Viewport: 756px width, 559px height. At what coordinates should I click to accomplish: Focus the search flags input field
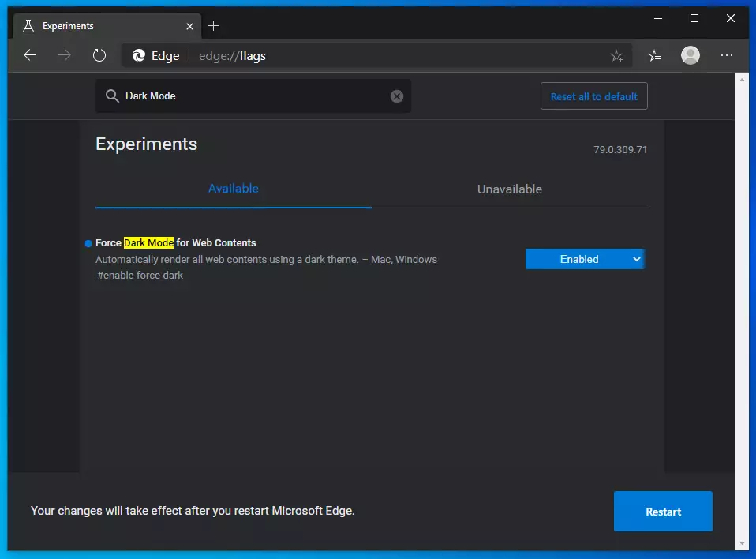[x=253, y=96]
